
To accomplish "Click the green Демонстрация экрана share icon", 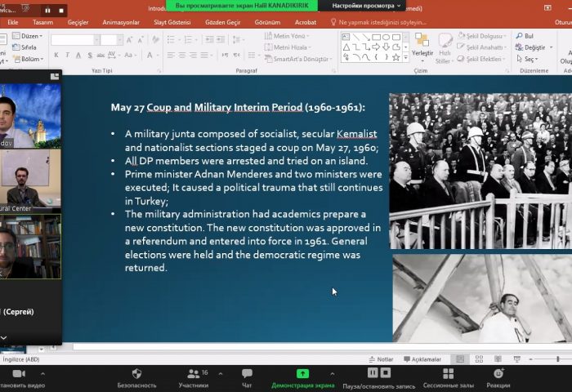I will (x=302, y=374).
